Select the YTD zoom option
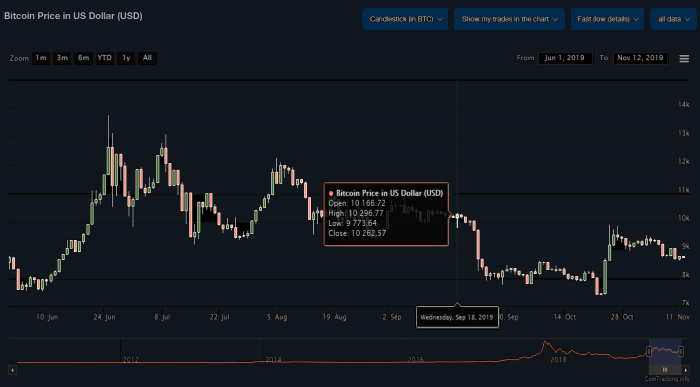 [104, 58]
